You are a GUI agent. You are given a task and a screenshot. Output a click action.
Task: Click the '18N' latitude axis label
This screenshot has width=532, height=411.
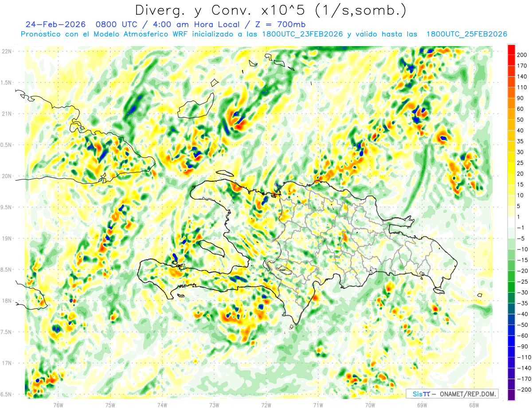click(x=6, y=301)
